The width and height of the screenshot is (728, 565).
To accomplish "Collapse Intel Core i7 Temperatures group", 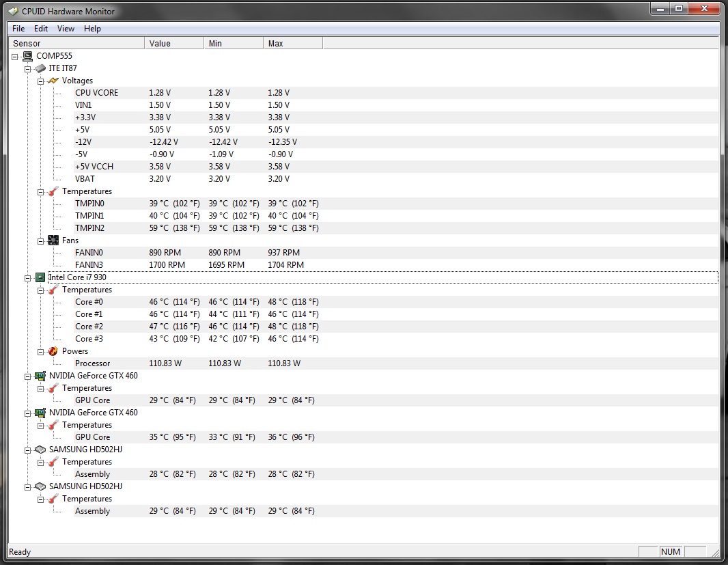I will [40, 290].
